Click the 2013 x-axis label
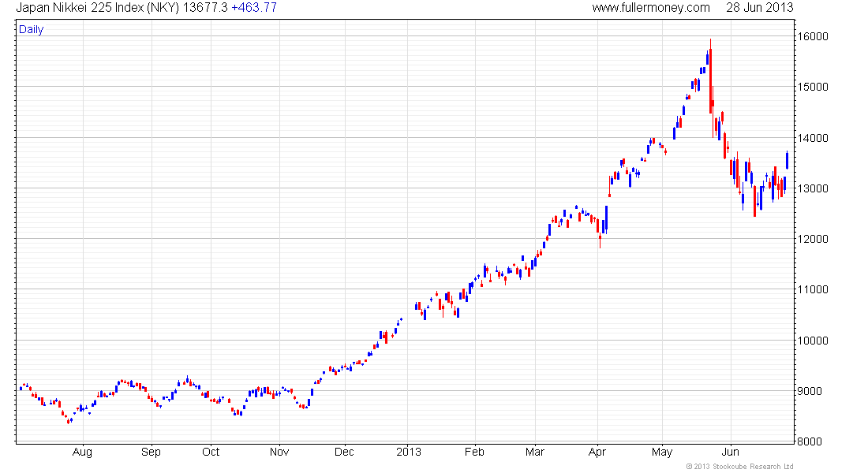The height and width of the screenshot is (473, 868). (x=409, y=452)
